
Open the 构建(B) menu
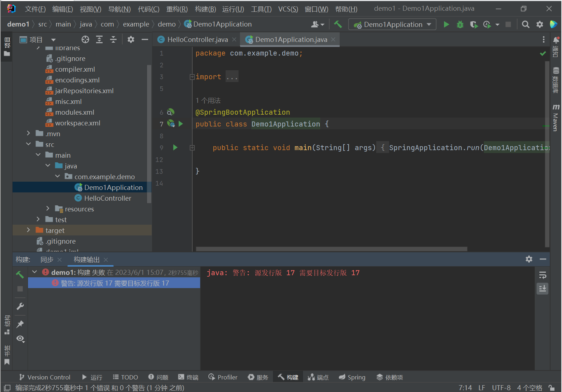click(x=205, y=9)
